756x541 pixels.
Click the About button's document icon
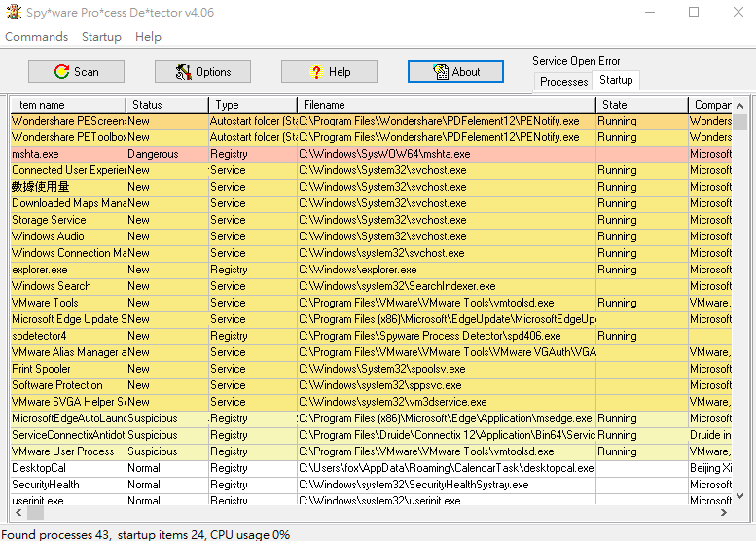(x=441, y=72)
